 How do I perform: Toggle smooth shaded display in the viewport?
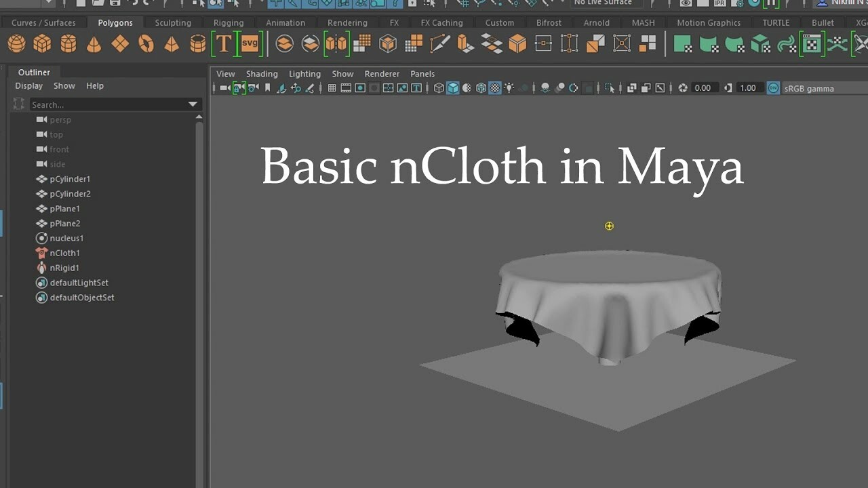click(x=451, y=88)
